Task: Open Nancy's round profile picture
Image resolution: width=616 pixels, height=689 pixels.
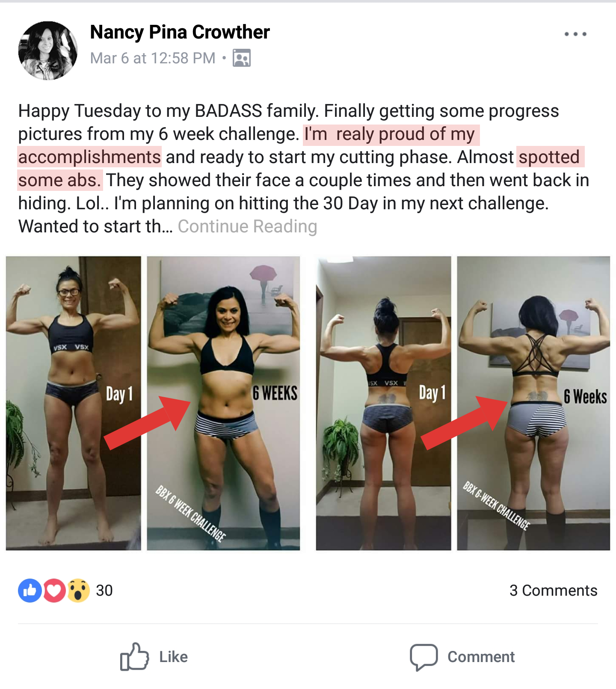Action: 48,50
